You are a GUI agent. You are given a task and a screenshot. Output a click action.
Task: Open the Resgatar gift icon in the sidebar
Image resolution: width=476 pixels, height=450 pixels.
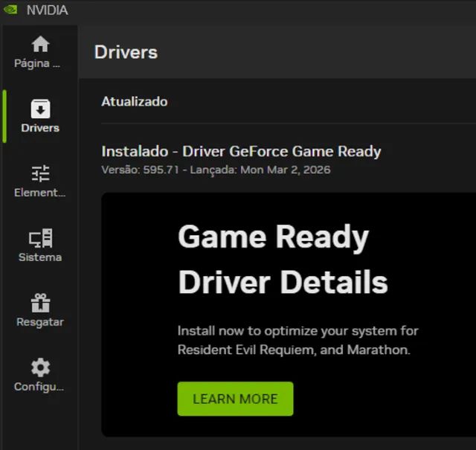point(40,303)
